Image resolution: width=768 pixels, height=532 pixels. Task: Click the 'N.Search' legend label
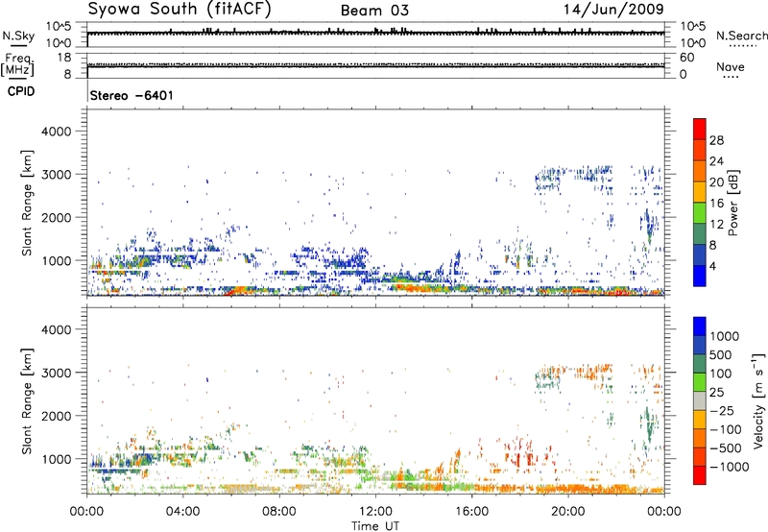pyautogui.click(x=741, y=36)
